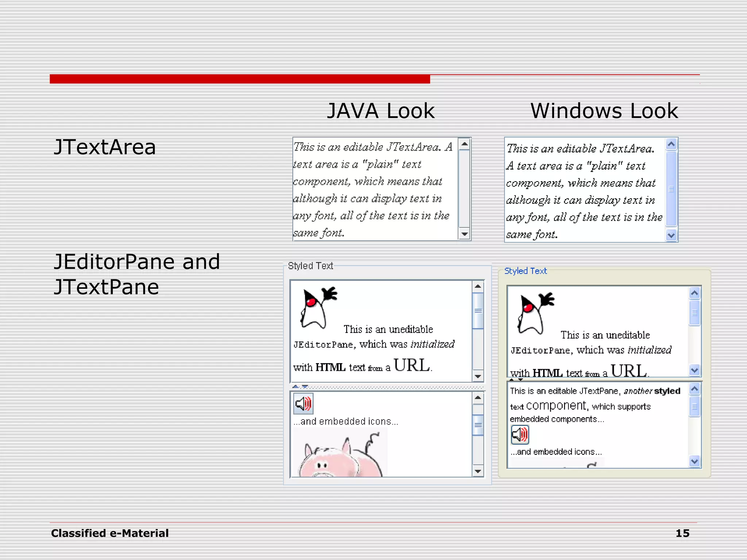Image resolution: width=747 pixels, height=560 pixels.
Task: Click the 'Styled Text' label in Java Look panel
Action: 310,266
